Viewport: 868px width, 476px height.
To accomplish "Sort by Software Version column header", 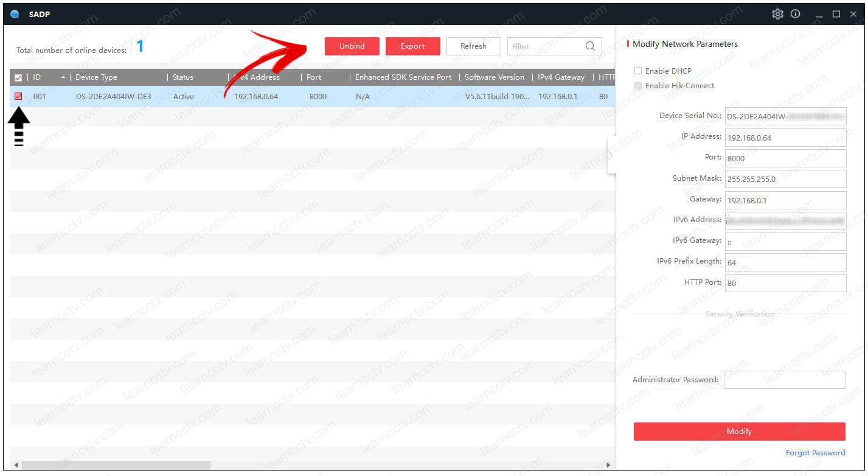I will pyautogui.click(x=494, y=77).
